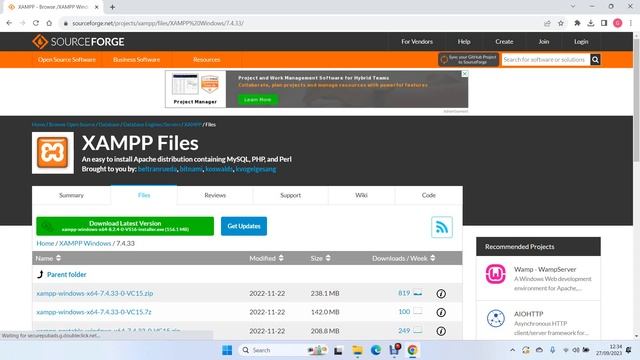Switch to the Code tab
The height and width of the screenshot is (360, 640).
click(x=429, y=195)
